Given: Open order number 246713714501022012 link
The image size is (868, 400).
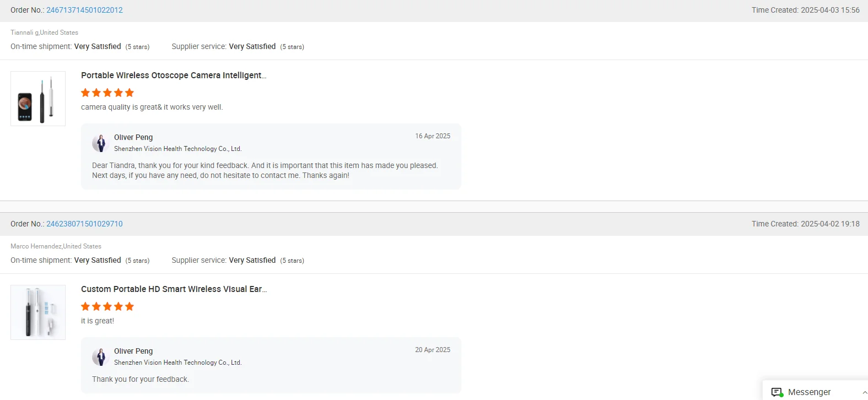Looking at the screenshot, I should (x=84, y=10).
